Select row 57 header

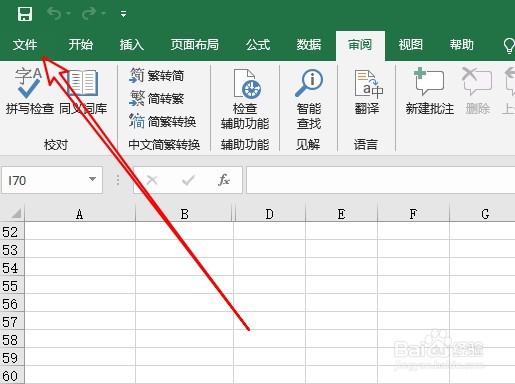click(12, 321)
